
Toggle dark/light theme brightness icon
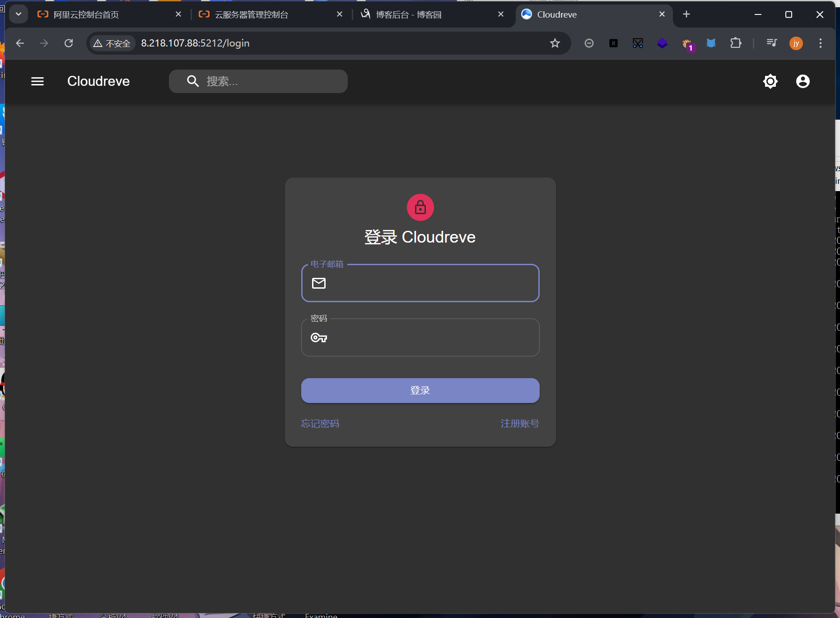pos(770,81)
